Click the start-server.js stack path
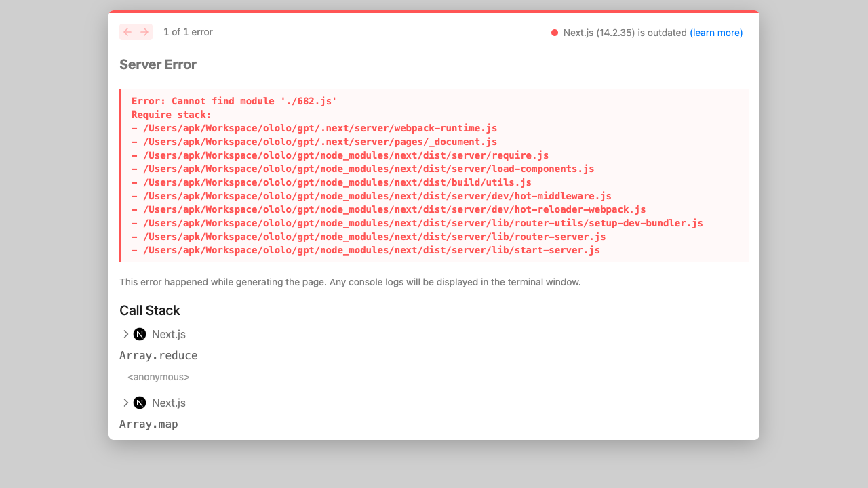 [366, 250]
